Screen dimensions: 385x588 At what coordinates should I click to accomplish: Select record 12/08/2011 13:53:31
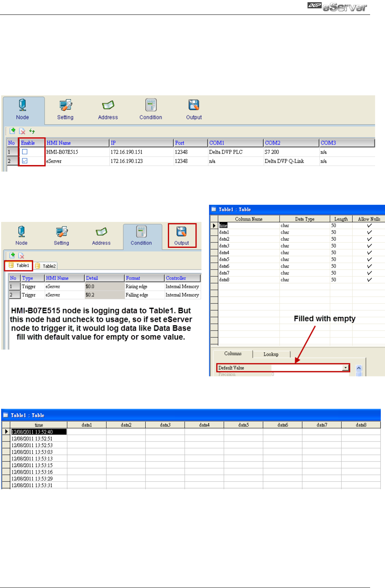click(x=39, y=485)
